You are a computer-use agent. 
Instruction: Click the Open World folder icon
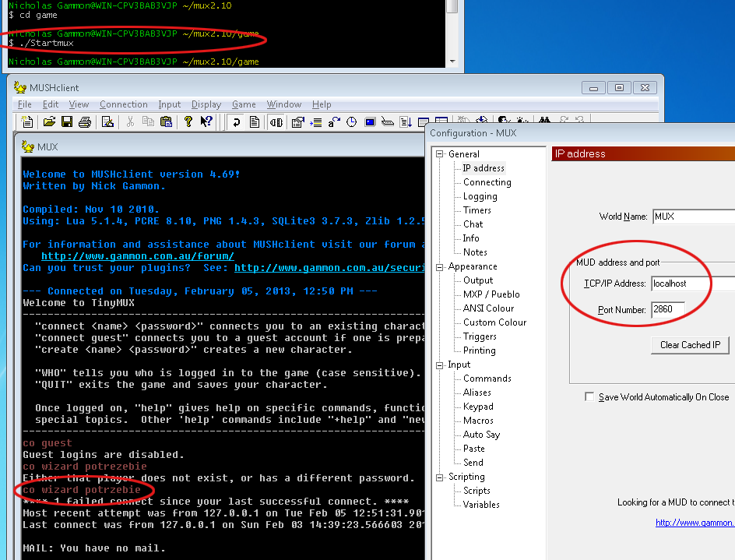point(49,122)
